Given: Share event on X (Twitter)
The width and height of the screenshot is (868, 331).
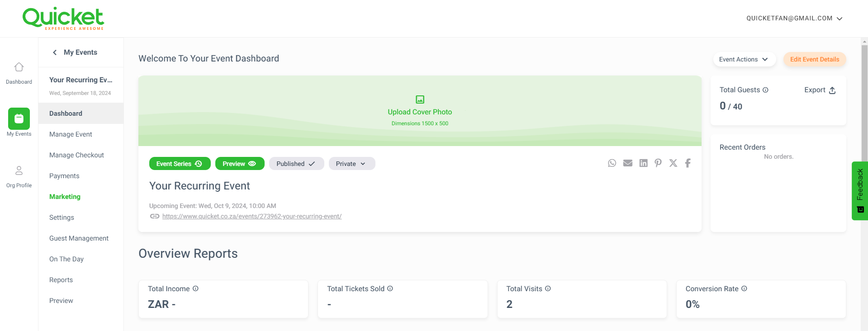Looking at the screenshot, I should (x=673, y=163).
